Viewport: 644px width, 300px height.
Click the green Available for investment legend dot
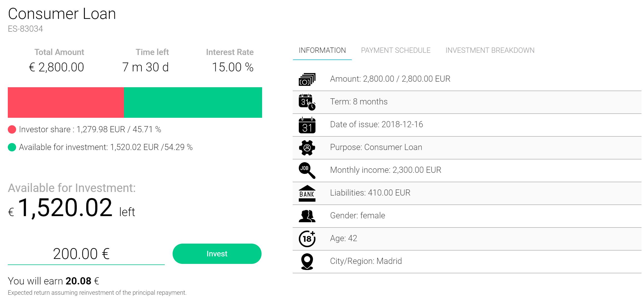12,147
